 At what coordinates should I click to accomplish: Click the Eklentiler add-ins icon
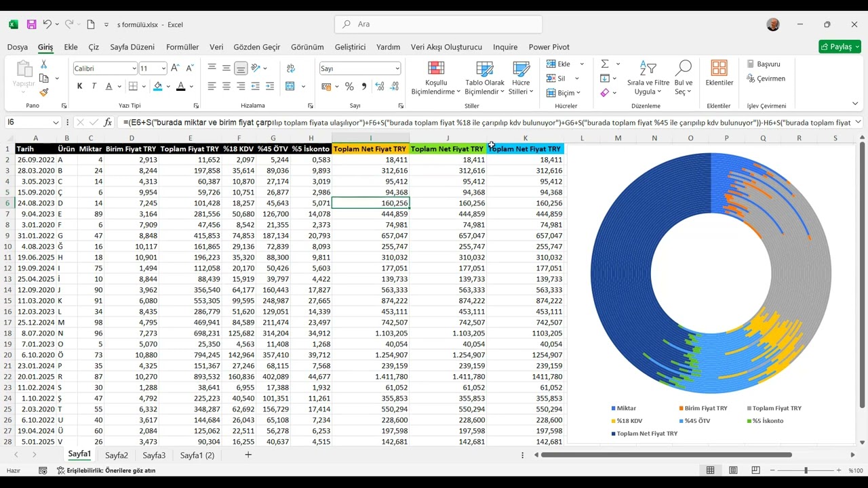719,68
